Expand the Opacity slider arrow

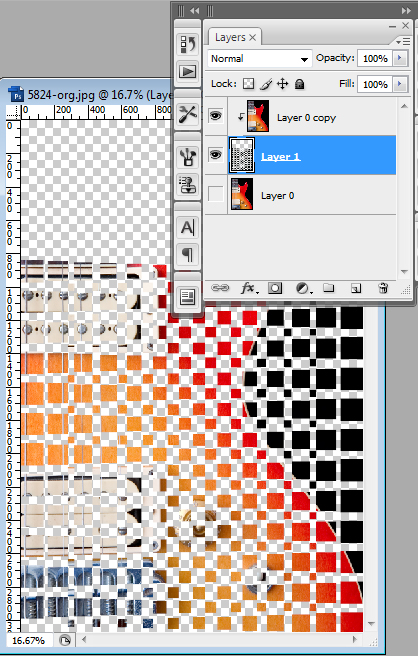(x=400, y=58)
